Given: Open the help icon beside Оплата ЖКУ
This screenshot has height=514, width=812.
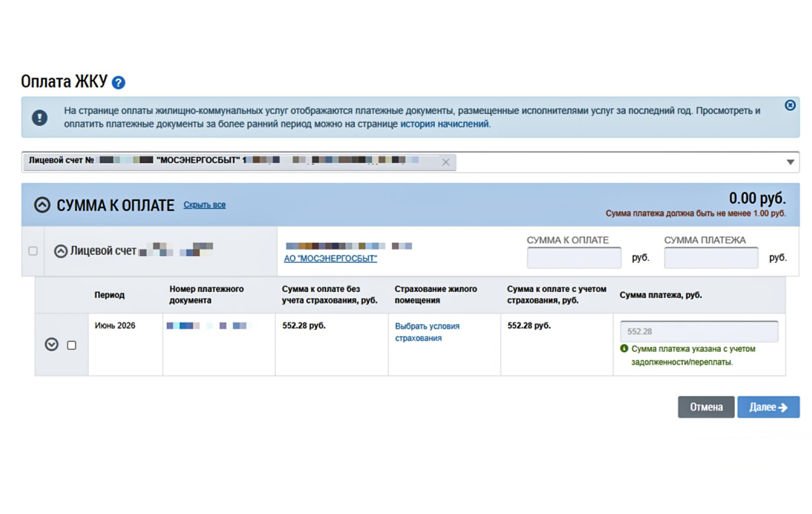Looking at the screenshot, I should (118, 83).
